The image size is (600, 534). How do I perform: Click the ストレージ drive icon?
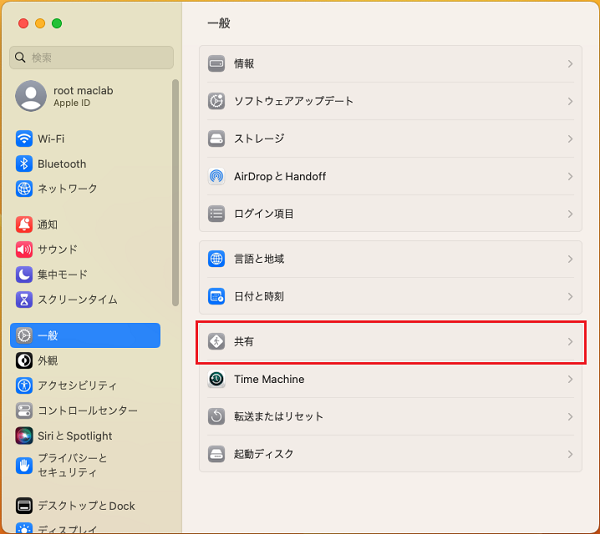[216, 138]
